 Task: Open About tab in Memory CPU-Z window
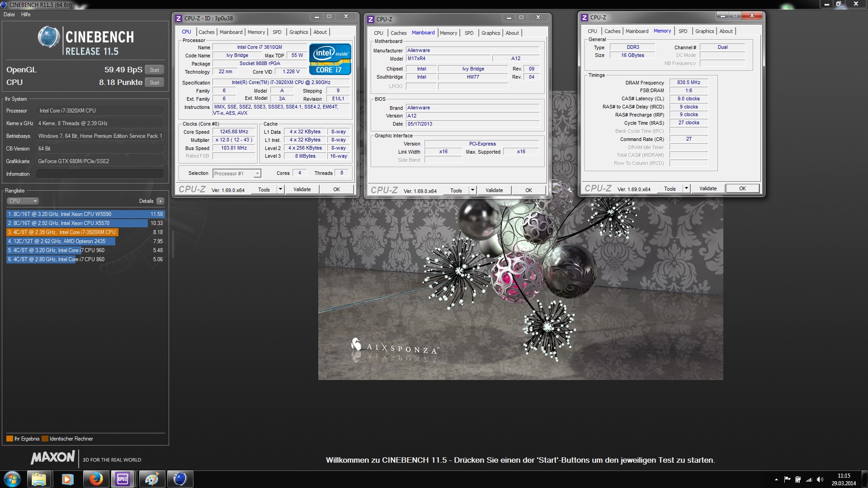pyautogui.click(x=726, y=31)
